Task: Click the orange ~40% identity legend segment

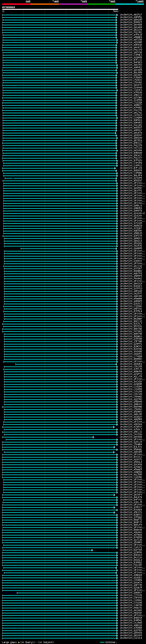Action: pyautogui.click(x=45, y=4)
